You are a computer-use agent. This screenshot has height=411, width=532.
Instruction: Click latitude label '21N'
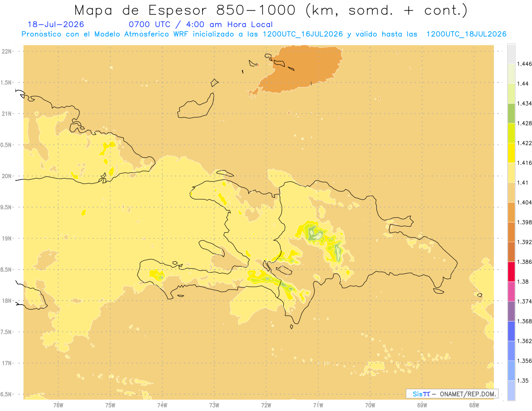pos(7,114)
